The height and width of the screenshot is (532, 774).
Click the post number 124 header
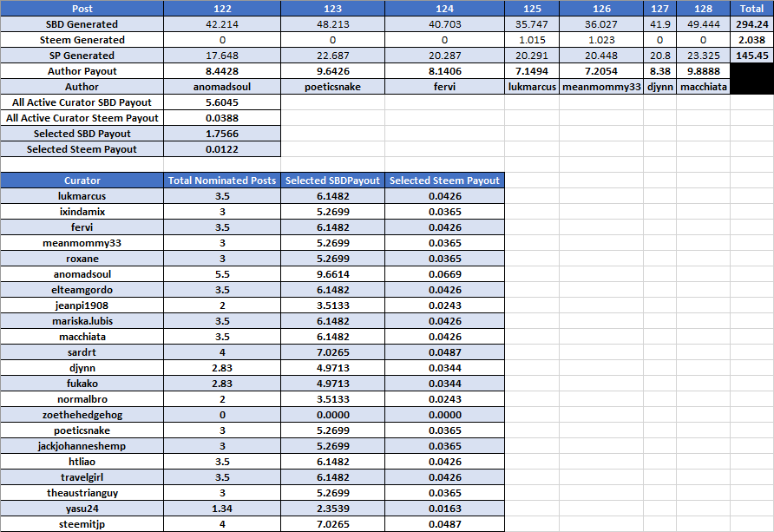tap(445, 9)
